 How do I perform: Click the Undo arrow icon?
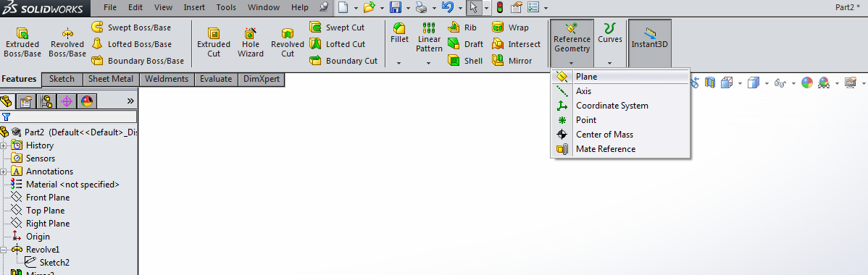point(447,8)
